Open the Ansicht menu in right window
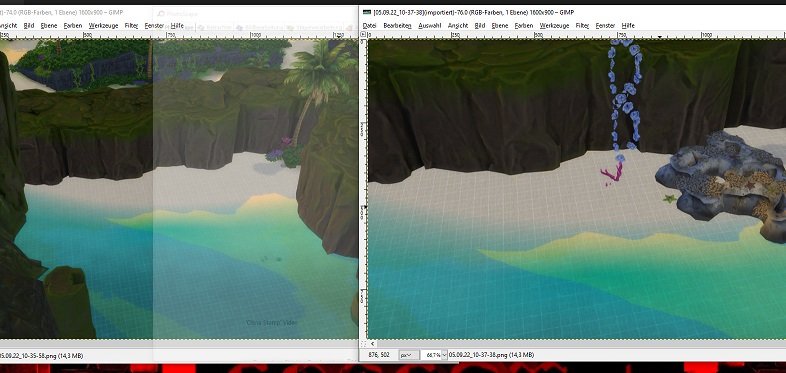The height and width of the screenshot is (373, 786). 458,26
